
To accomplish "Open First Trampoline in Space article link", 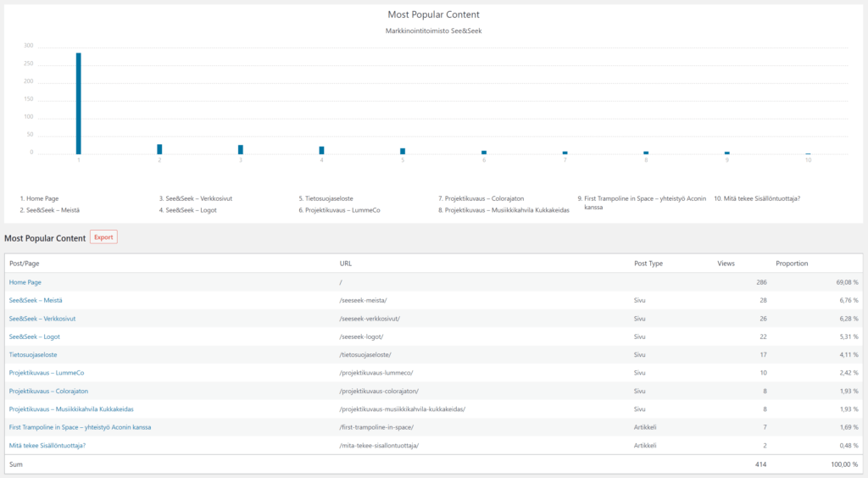I will coord(80,427).
